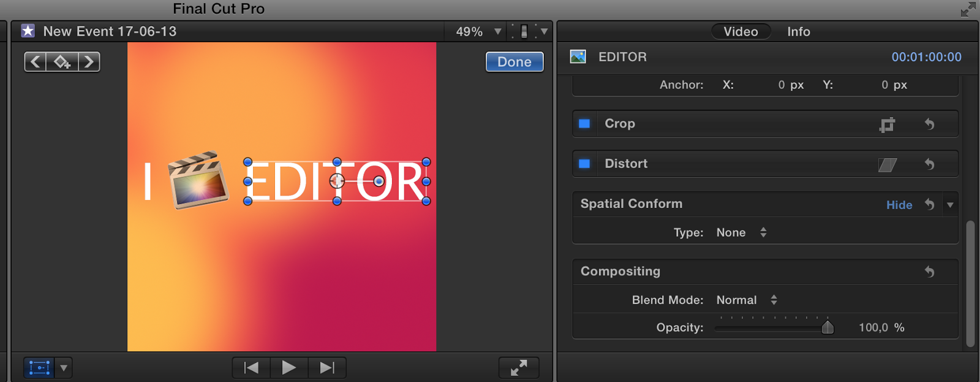Click the EDITOR clip image icon
This screenshot has height=382, width=980.
click(578, 56)
